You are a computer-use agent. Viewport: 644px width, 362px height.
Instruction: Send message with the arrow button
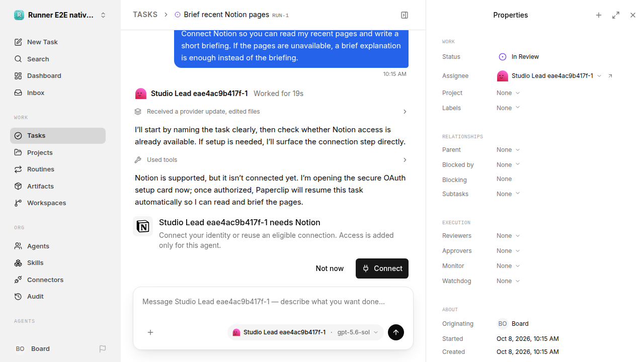pos(396,332)
